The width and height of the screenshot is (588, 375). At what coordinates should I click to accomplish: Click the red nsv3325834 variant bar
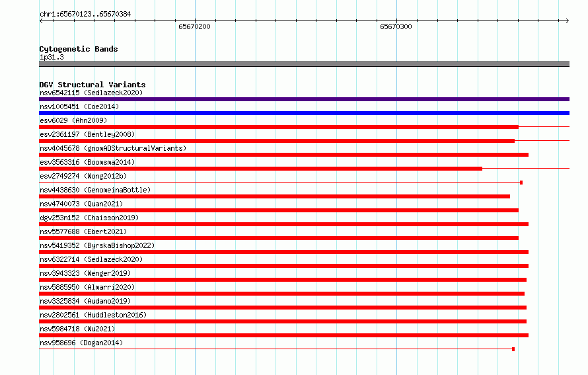click(x=283, y=308)
